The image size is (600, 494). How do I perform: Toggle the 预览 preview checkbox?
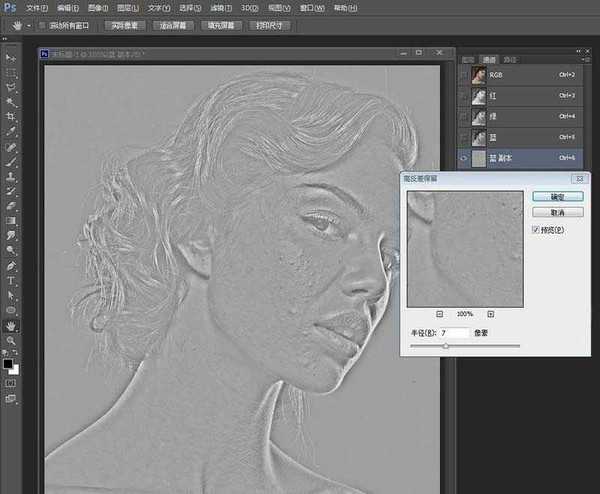pos(537,230)
